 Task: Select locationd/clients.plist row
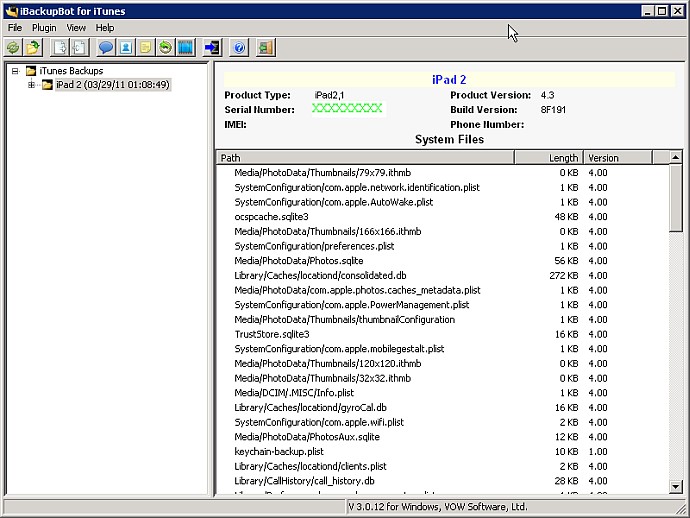[x=442, y=466]
